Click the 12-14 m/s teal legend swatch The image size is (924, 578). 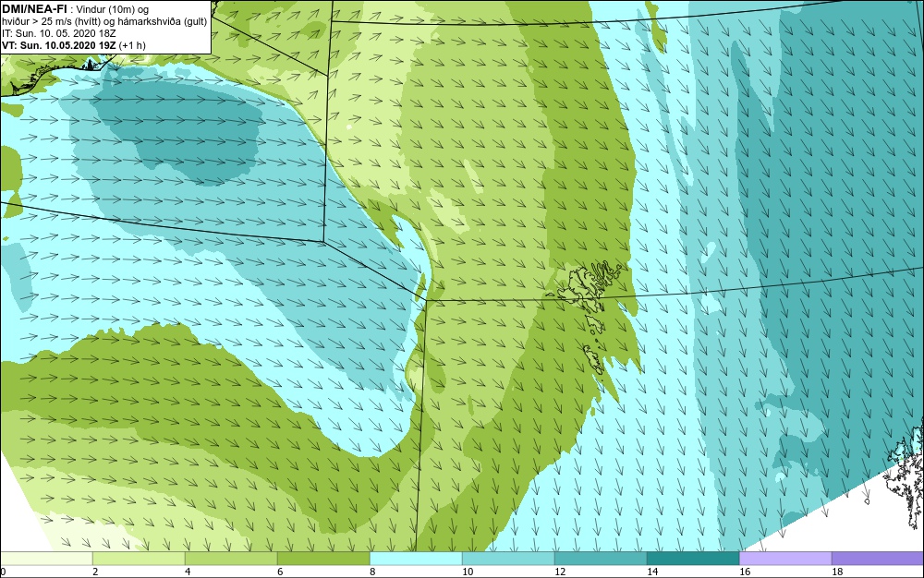601,558
